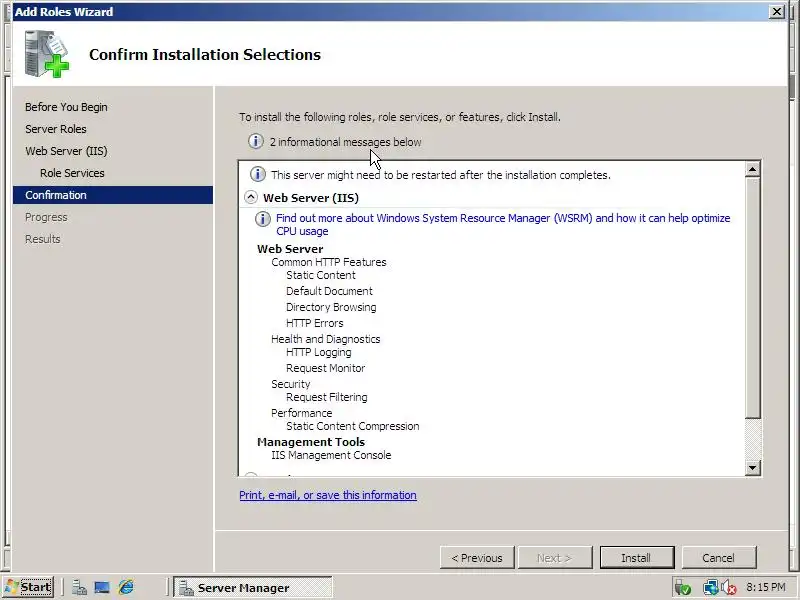The image size is (800, 600).
Task: Switch to Server Manager taskbar button
Action: (x=253, y=587)
